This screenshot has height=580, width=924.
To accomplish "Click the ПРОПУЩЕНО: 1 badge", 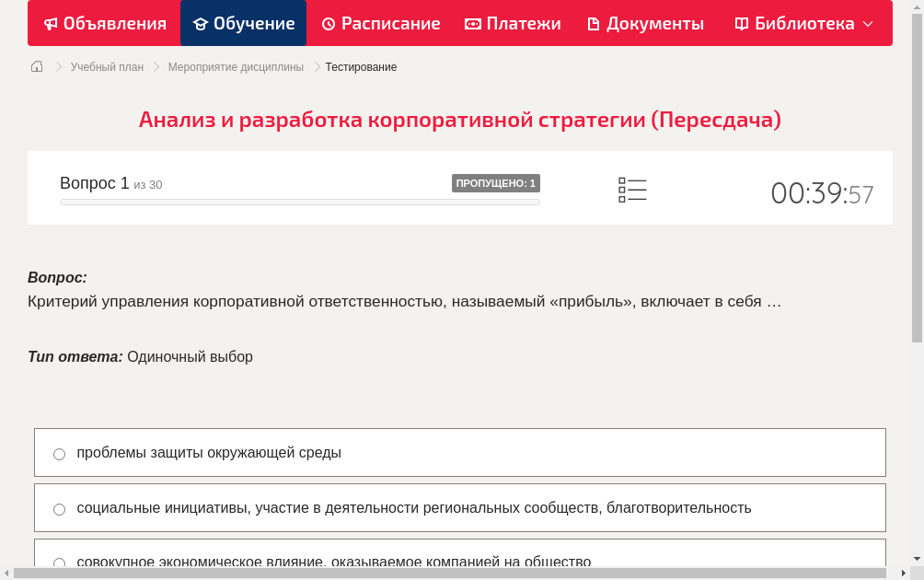I will (x=495, y=183).
